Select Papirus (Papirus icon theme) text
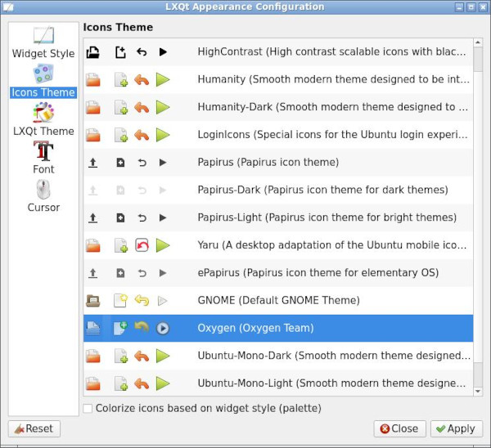 (268, 163)
